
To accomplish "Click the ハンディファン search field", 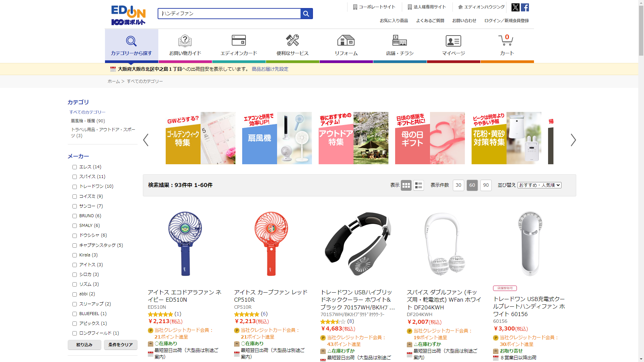I will point(229,13).
